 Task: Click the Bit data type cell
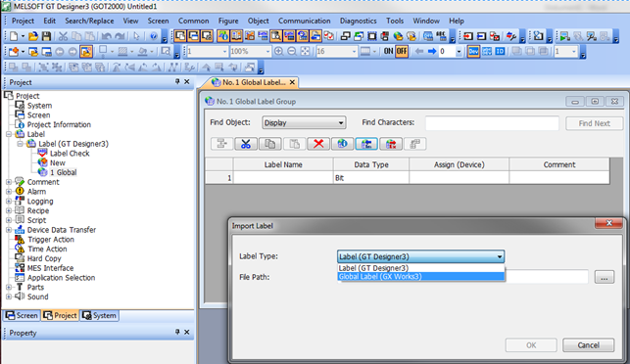tap(371, 178)
